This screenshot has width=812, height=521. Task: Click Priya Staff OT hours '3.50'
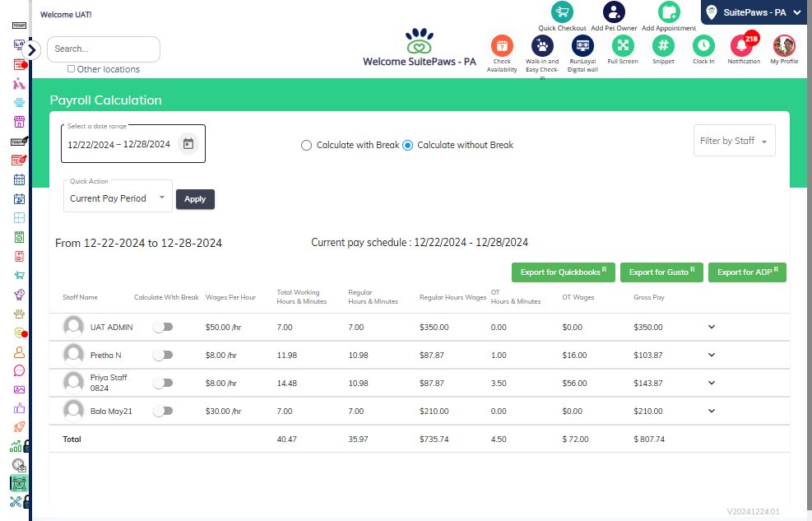coord(499,384)
